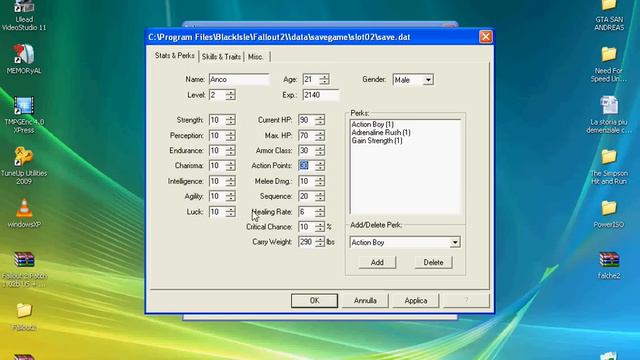This screenshot has width=640, height=360.
Task: Open the PowerISO folder icon
Action: pos(609,213)
